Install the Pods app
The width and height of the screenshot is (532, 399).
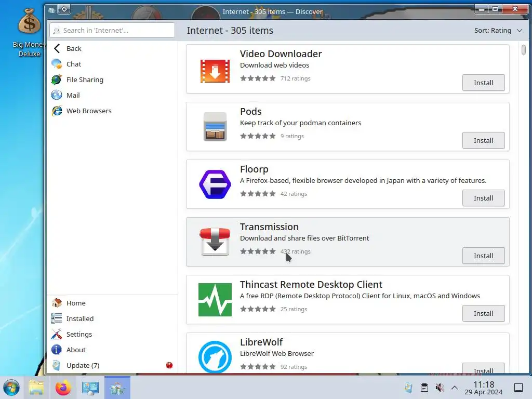click(x=483, y=140)
